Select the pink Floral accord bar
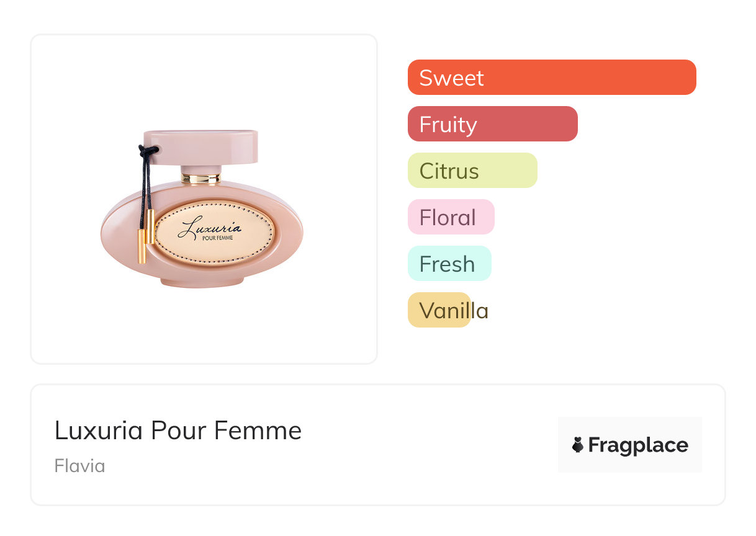Screen dimensions: 756x536 coord(451,217)
